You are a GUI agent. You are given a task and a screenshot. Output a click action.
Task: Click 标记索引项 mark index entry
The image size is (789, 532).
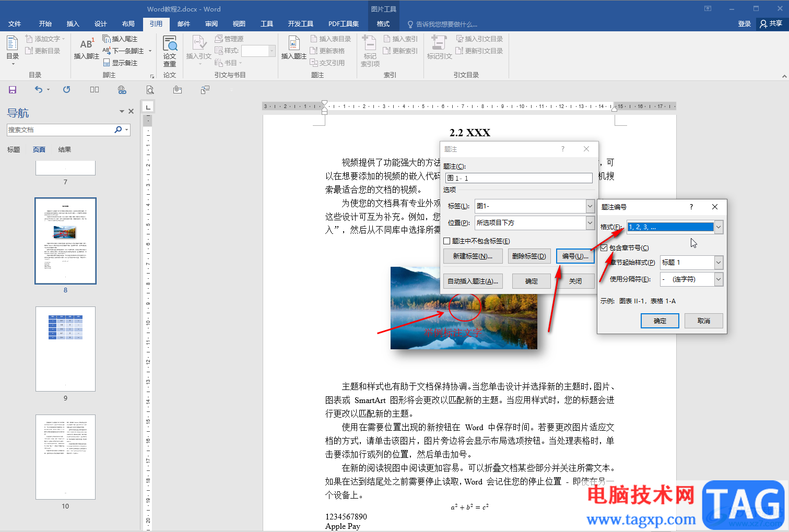tap(370, 51)
